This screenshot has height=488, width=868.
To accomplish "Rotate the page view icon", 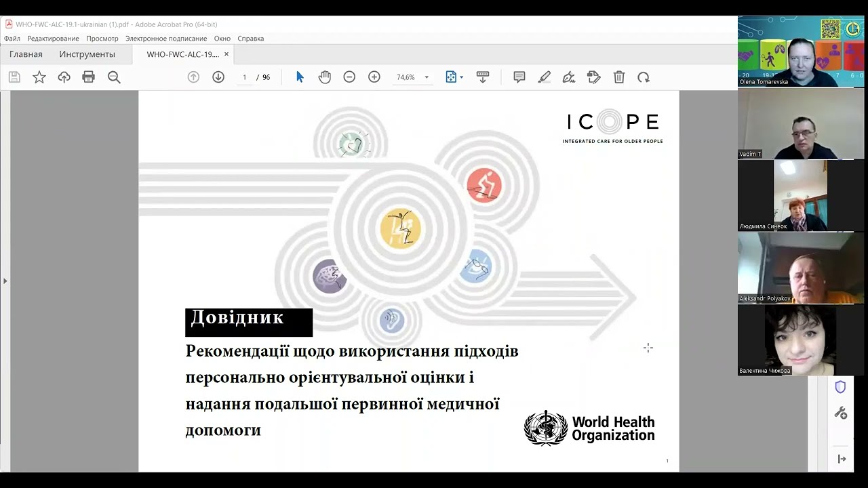I will [644, 77].
